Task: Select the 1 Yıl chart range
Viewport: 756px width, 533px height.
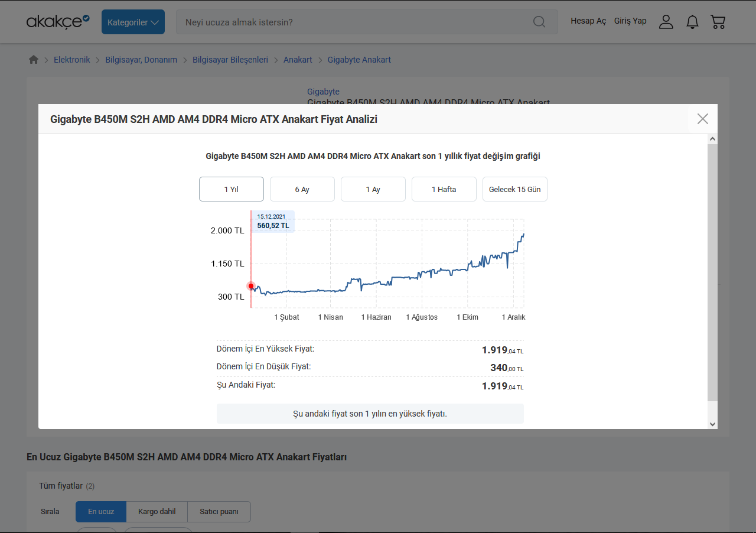Action: point(232,189)
